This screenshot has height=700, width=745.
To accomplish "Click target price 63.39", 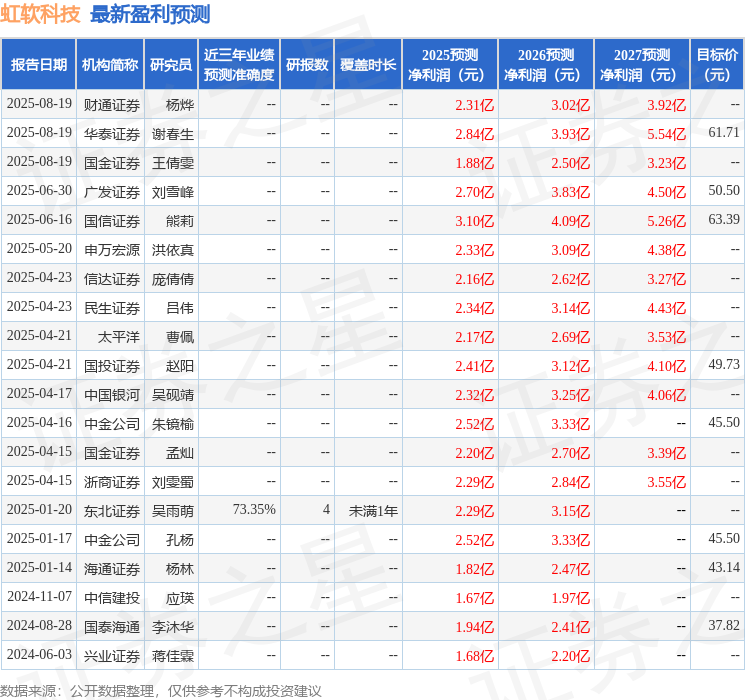I will (x=724, y=220).
